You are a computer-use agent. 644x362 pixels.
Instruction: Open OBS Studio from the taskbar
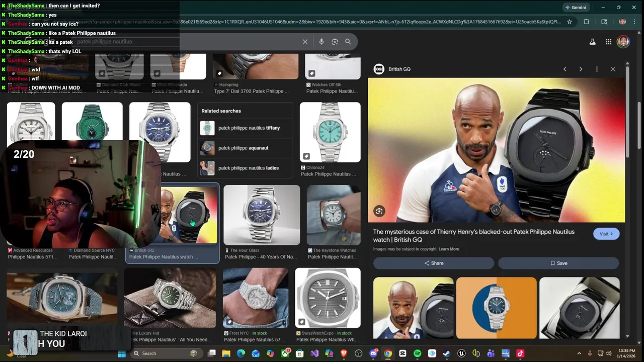[x=359, y=353]
